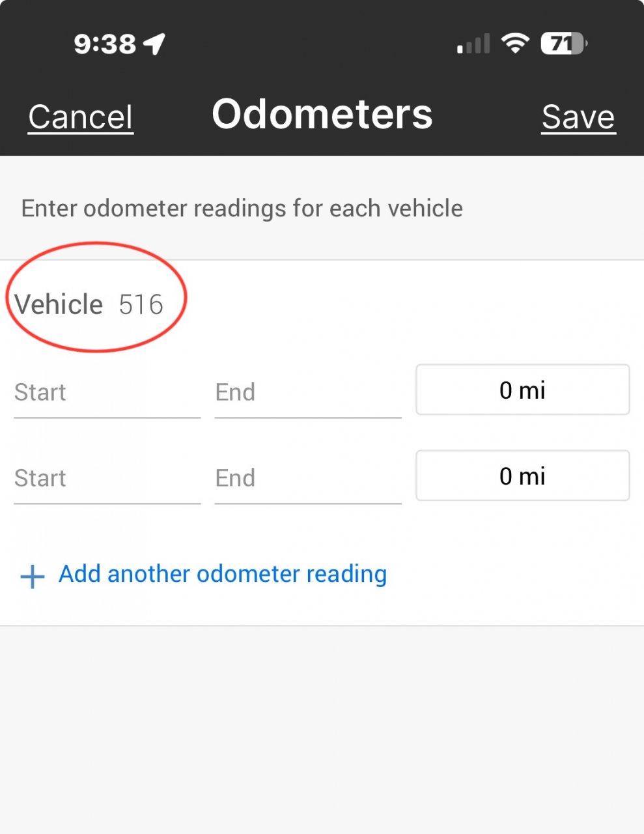The image size is (644, 834).
Task: Tap the empty gray area below the form
Action: pyautogui.click(x=322, y=730)
